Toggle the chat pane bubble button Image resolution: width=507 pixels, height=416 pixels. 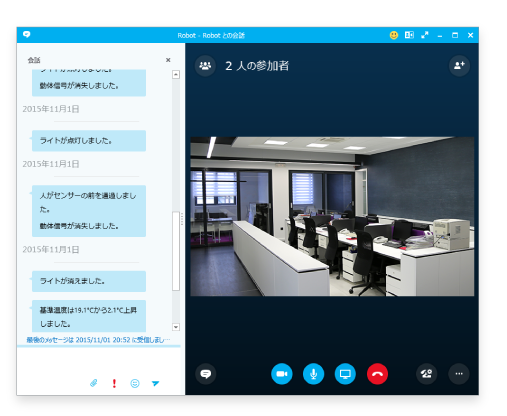206,374
